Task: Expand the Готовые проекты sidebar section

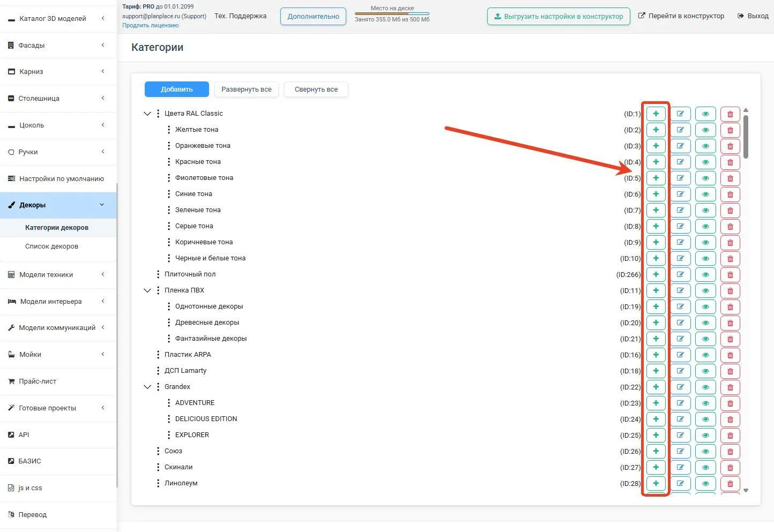Action: coord(58,408)
